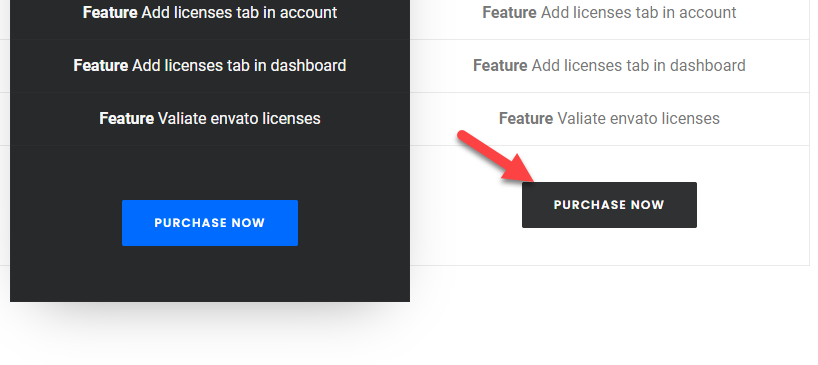This screenshot has height=365, width=818.
Task: Click 'Add licenses tab in dashboard' in dark card
Action: click(239, 66)
